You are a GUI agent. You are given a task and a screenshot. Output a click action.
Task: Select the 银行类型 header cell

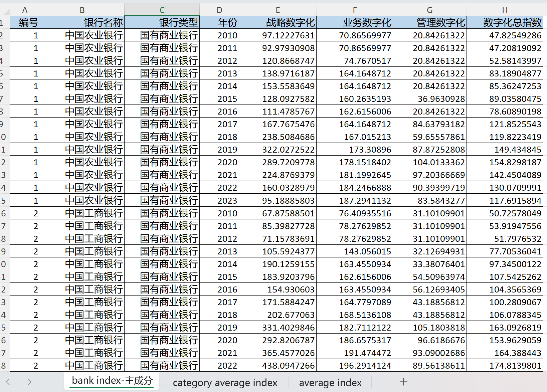pos(162,22)
